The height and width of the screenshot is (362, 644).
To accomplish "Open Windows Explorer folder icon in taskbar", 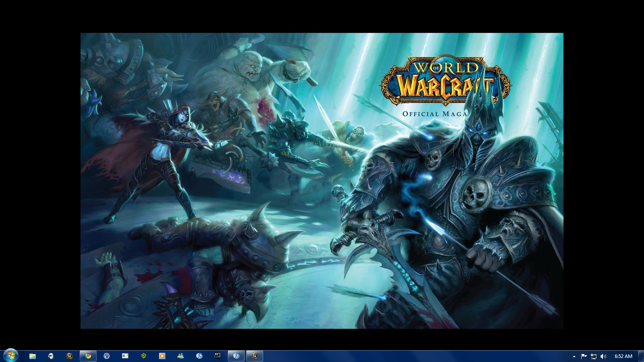I will pos(33,356).
